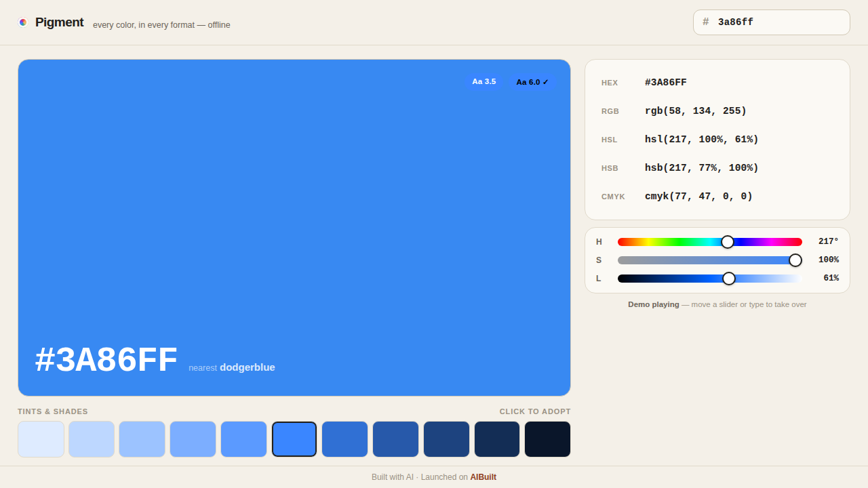Click the nearest color name dodgerblue
Image resolution: width=868 pixels, height=488 pixels.
tap(248, 367)
